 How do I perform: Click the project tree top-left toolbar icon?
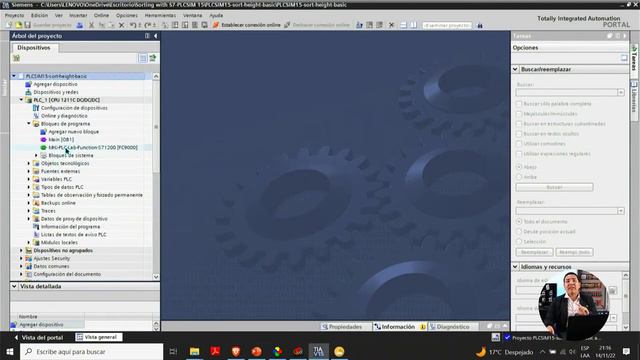click(x=16, y=58)
